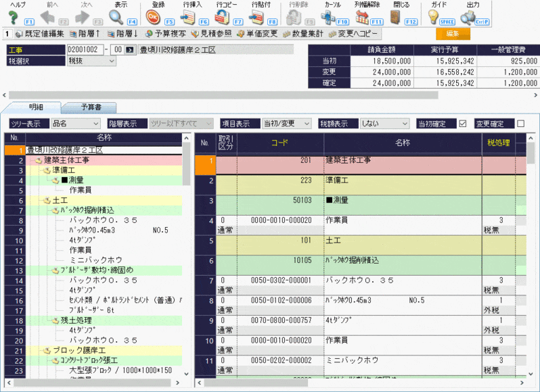
Task: Check the 変更確定 checkbox
Action: [521, 124]
